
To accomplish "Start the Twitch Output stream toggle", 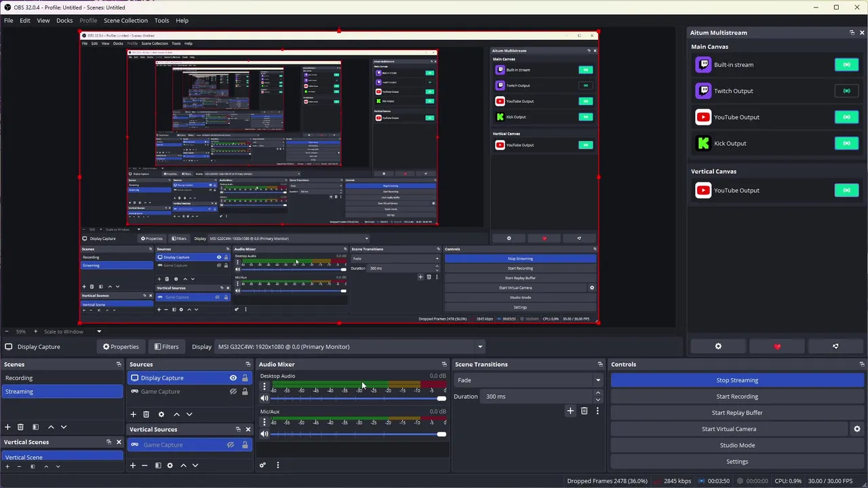I will pos(846,91).
